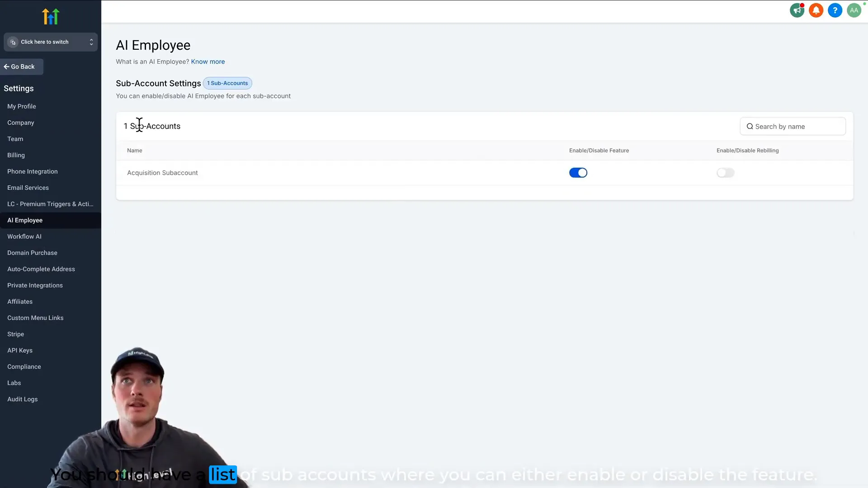Open the notifications bell icon
Image resolution: width=868 pixels, height=488 pixels.
coord(816,10)
